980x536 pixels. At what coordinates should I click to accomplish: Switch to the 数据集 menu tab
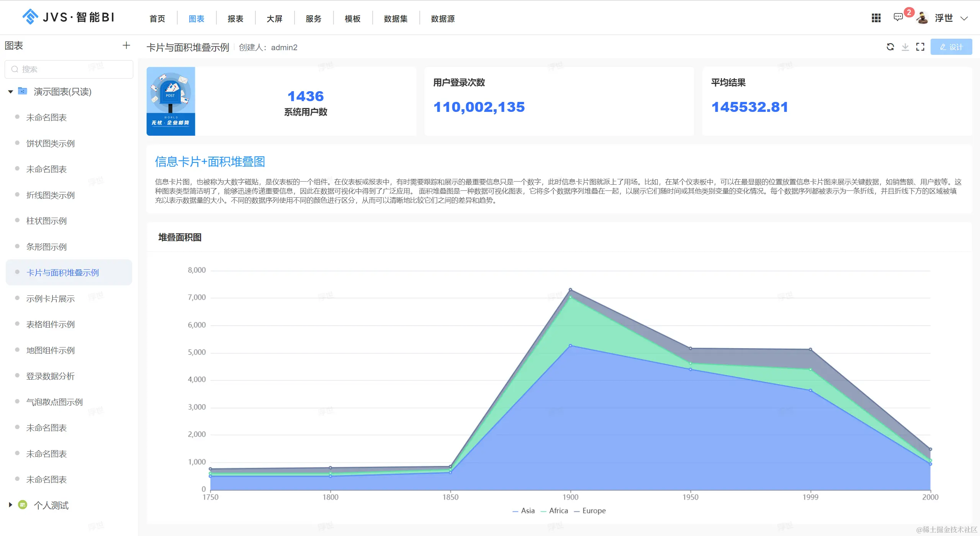tap(396, 19)
